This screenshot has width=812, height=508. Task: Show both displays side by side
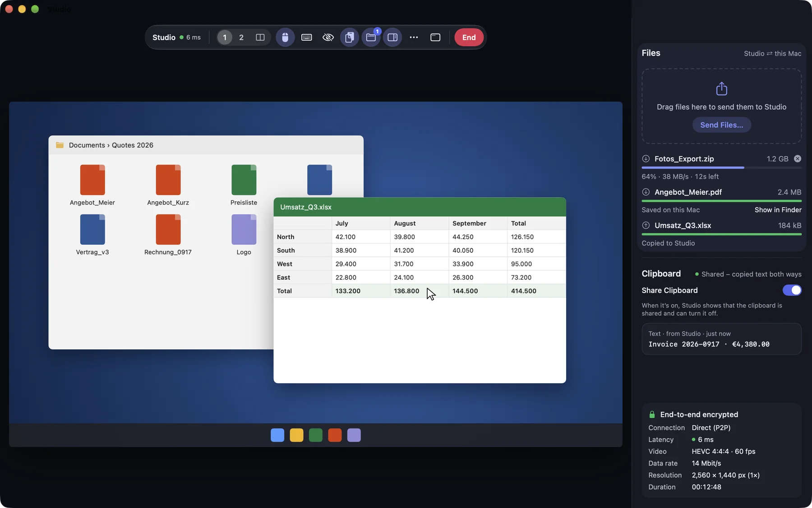(x=260, y=37)
